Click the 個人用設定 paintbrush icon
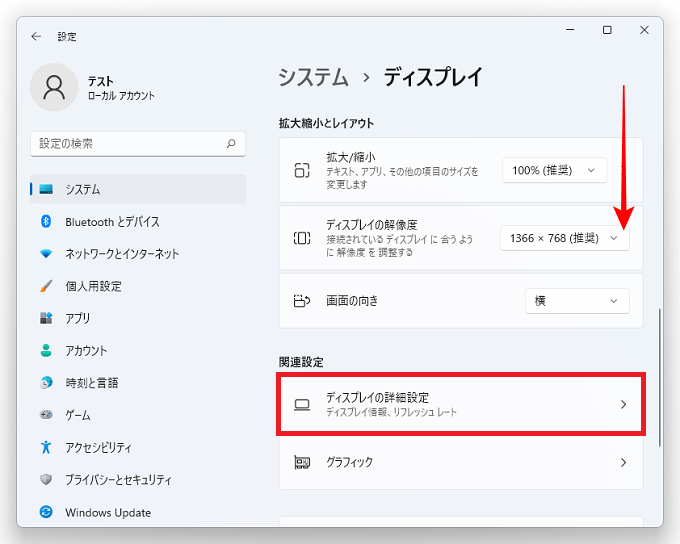Image resolution: width=680 pixels, height=544 pixels. click(x=46, y=286)
